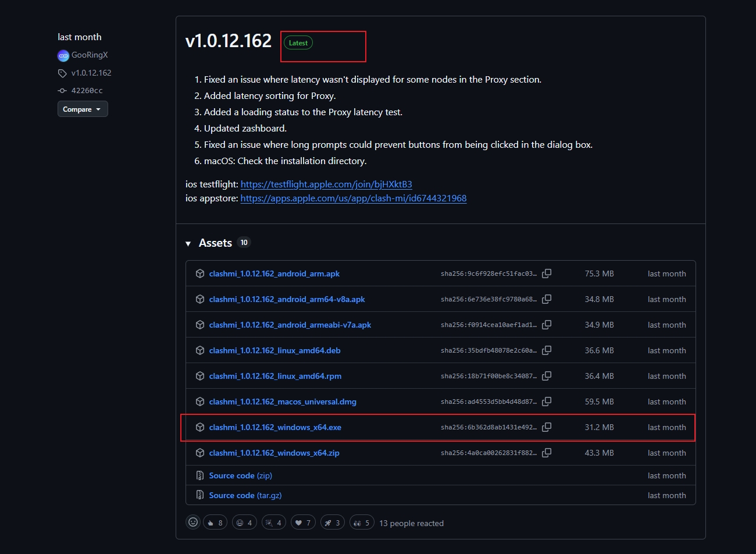The height and width of the screenshot is (554, 756).
Task: Toggle the rocket reaction
Action: point(333,523)
